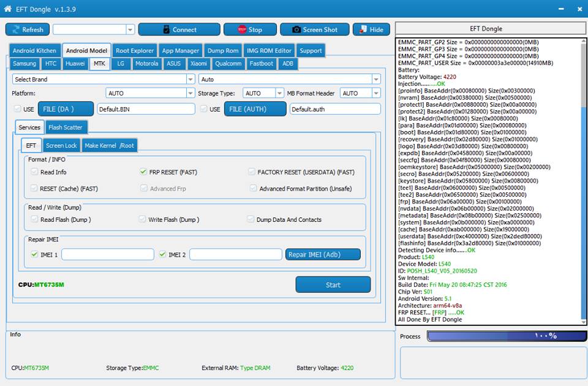Tick the USE checkbox beside FILE (DA)
588x386 pixels.
[17, 109]
